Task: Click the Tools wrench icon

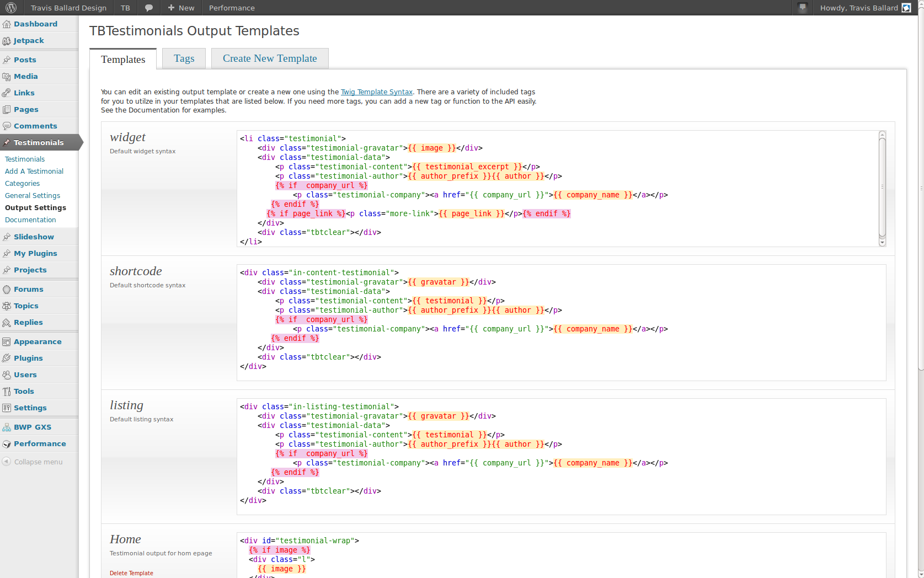Action: tap(7, 392)
